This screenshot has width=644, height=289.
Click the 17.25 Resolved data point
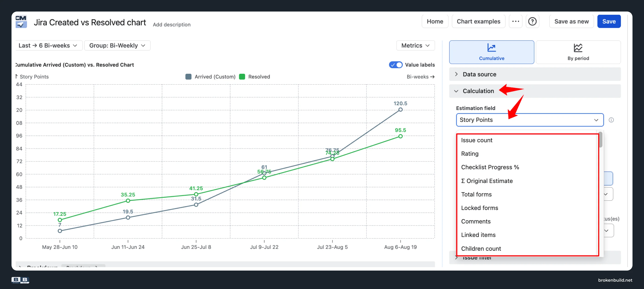(x=60, y=220)
